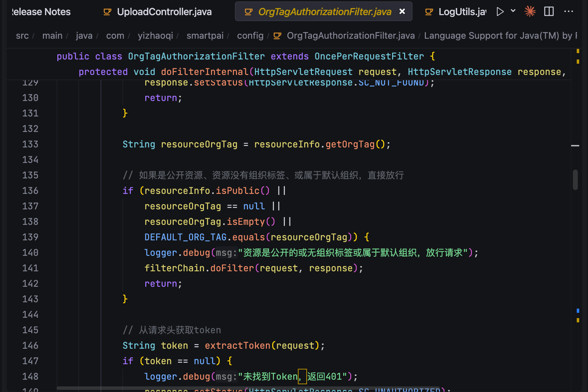Click the comment on line 135
This screenshot has width=588, height=392.
point(263,175)
